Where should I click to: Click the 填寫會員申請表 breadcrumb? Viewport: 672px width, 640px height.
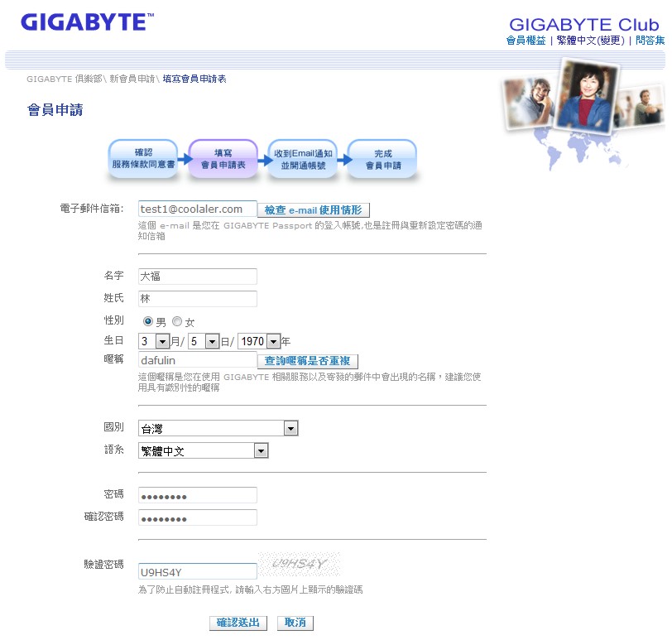[194, 79]
